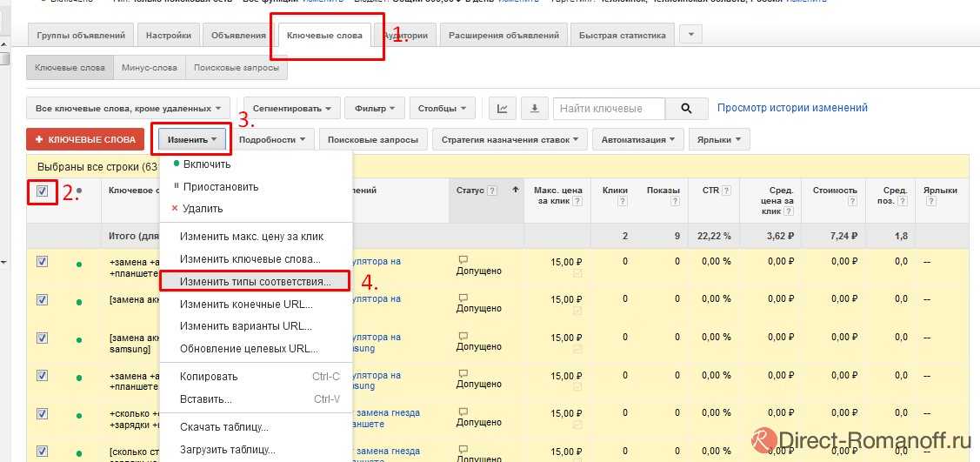Click the magnifier search button

[x=686, y=108]
